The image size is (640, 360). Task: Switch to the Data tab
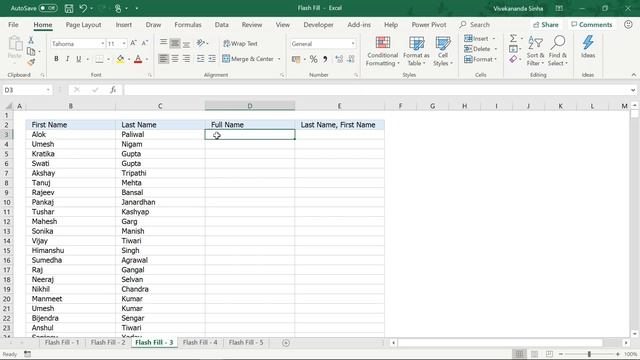[222, 24]
